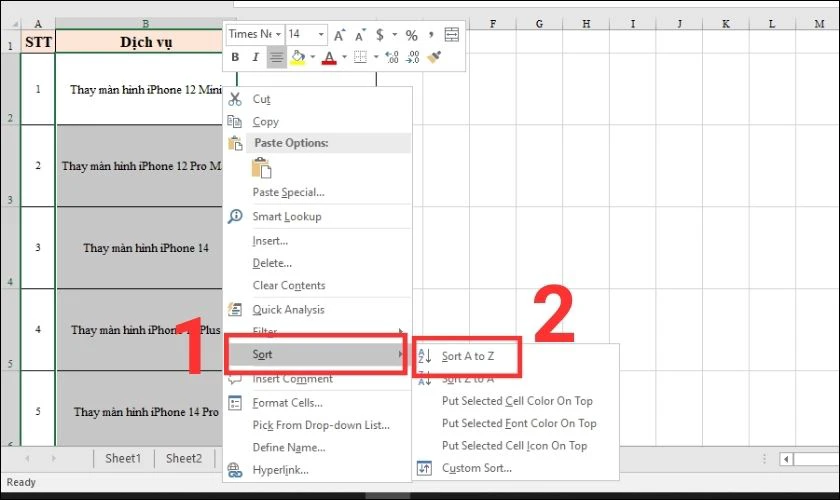Click the Dịch vụ header cell
This screenshot has height=500, width=840.
coord(146,41)
